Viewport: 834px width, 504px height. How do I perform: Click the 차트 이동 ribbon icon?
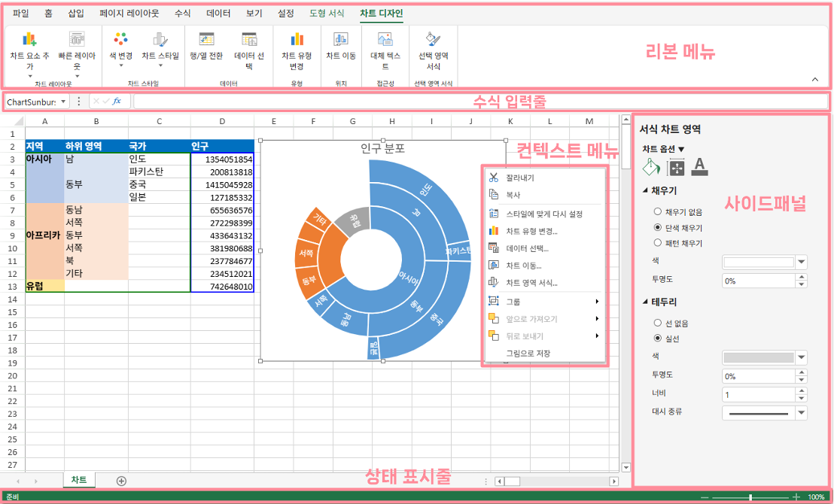(x=340, y=39)
